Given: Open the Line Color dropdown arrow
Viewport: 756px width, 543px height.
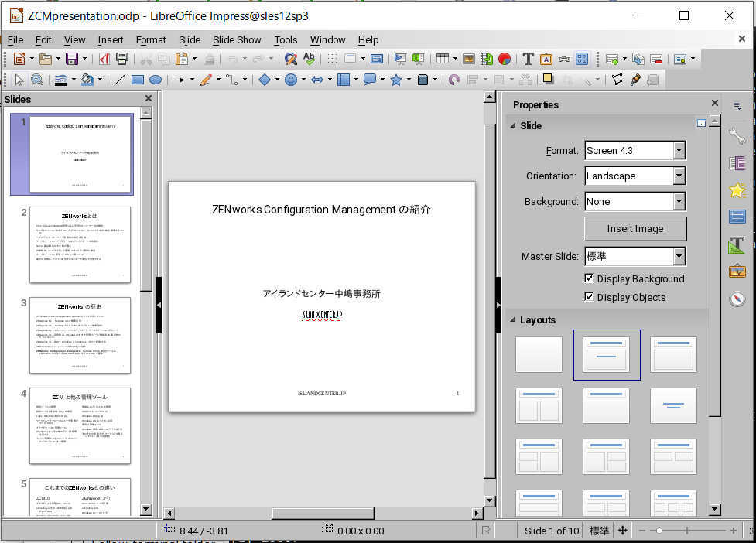Looking at the screenshot, I should [x=74, y=80].
